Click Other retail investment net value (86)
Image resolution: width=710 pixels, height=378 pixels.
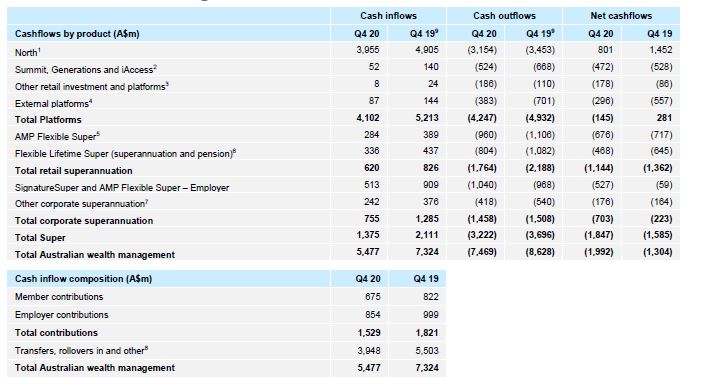click(664, 84)
